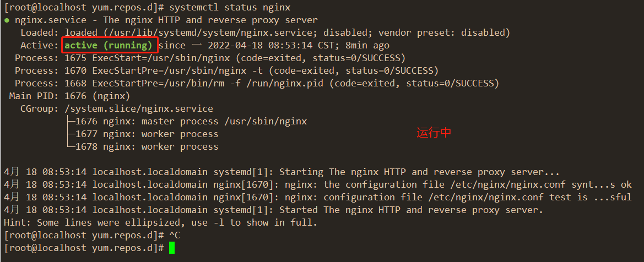This screenshot has width=644, height=262.
Task: Click the red-boxed active (running) status
Action: (x=110, y=45)
